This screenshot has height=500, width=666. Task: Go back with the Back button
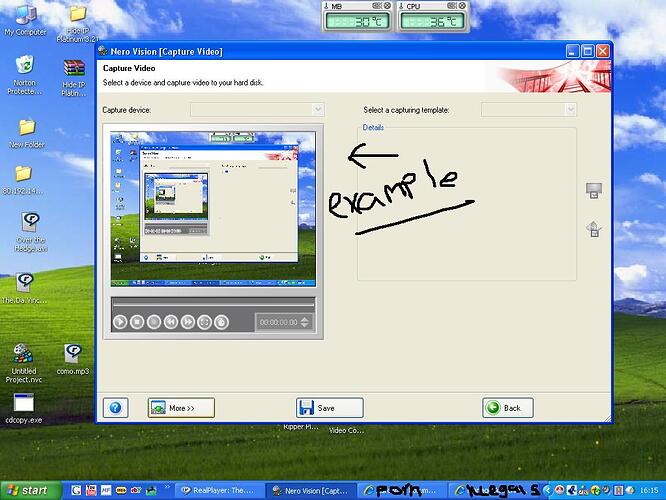(x=508, y=408)
